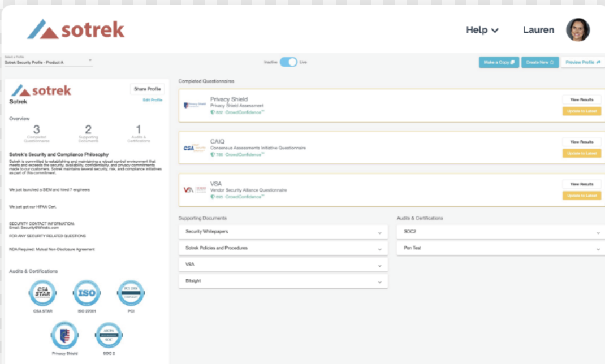
Task: Update Privacy Shield to Latest
Action: point(581,111)
